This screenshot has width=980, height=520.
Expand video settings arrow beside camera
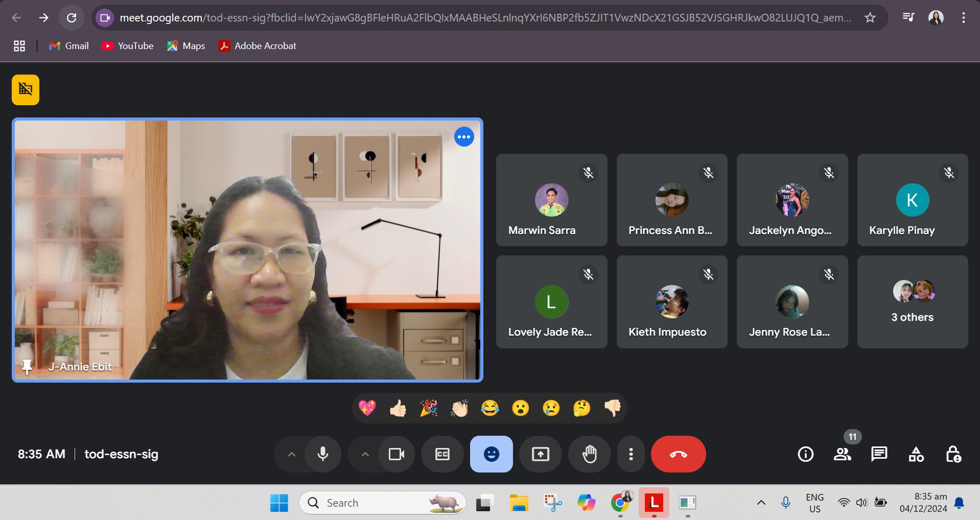365,454
